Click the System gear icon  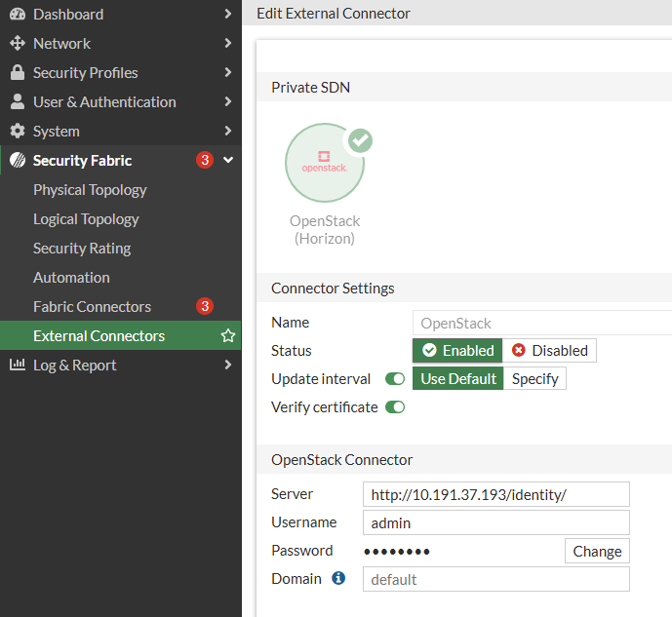click(x=18, y=131)
